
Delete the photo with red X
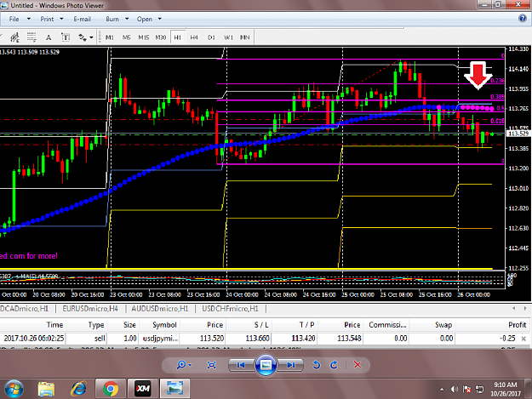[x=358, y=365]
